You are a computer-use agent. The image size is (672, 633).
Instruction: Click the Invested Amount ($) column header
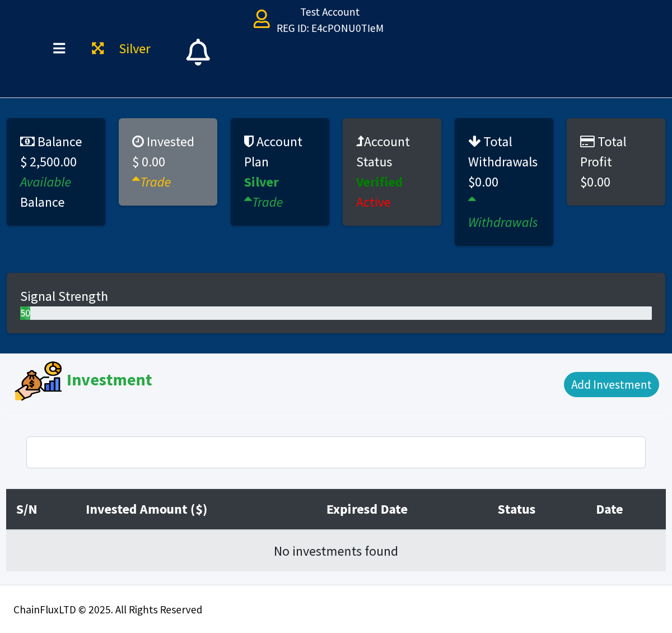(147, 509)
